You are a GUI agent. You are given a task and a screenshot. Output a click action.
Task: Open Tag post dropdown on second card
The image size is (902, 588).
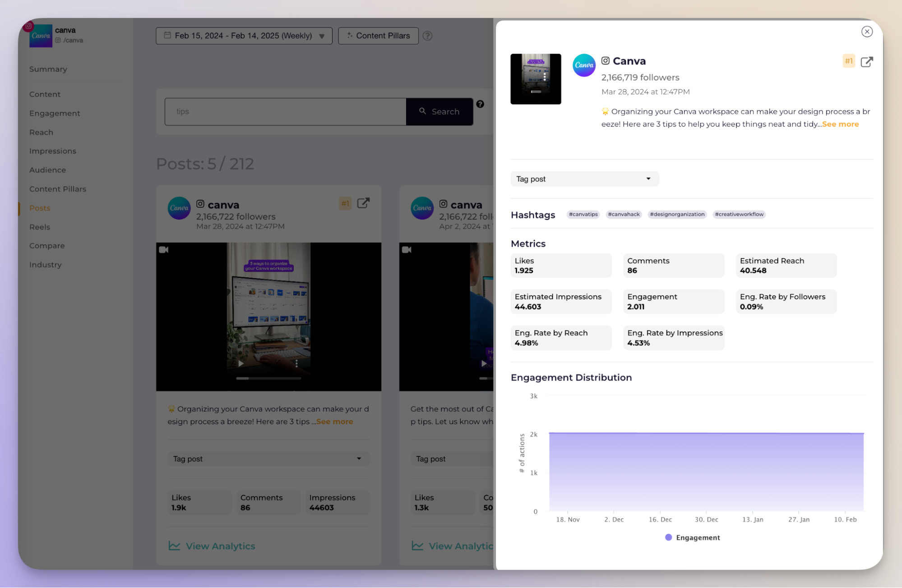[x=452, y=459]
